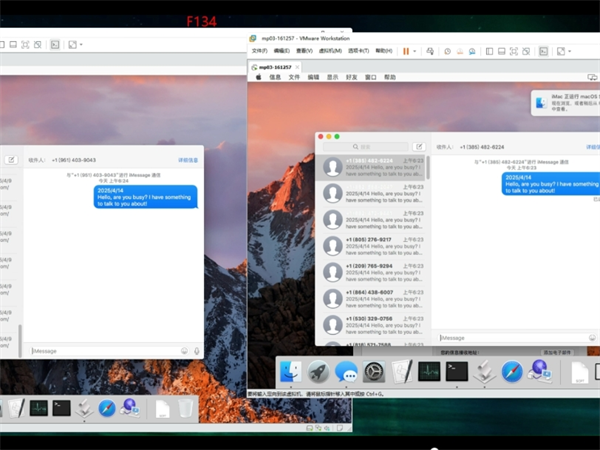Open System Preferences gear in the dock

(x=374, y=372)
